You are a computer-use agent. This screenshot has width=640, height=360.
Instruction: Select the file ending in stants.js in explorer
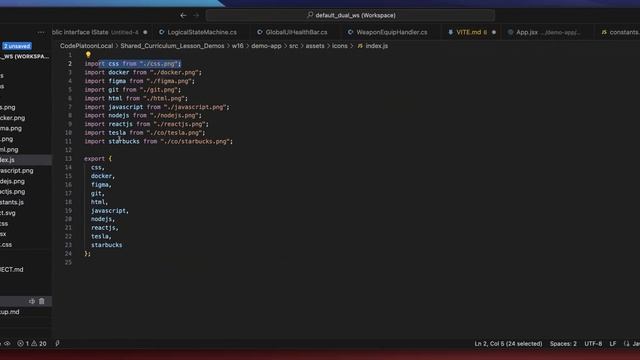(26, 202)
